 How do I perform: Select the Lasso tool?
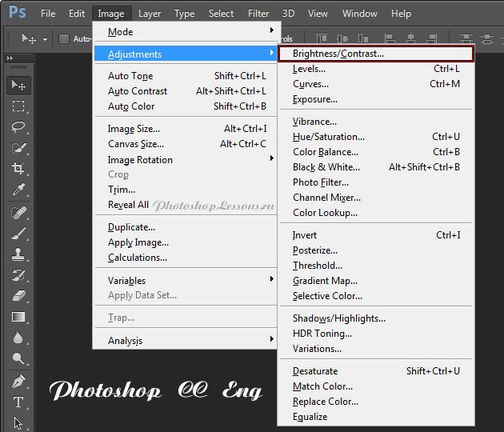pos(18,127)
